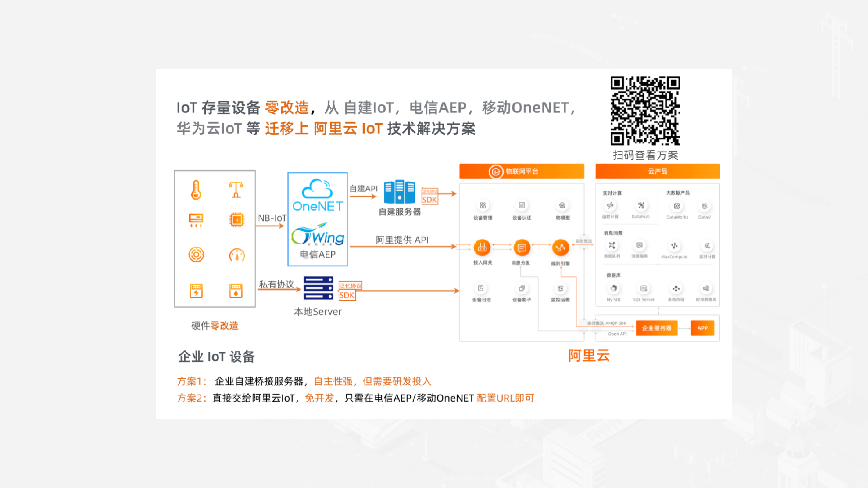
Task: Click the 自建API label
Action: [x=363, y=189]
